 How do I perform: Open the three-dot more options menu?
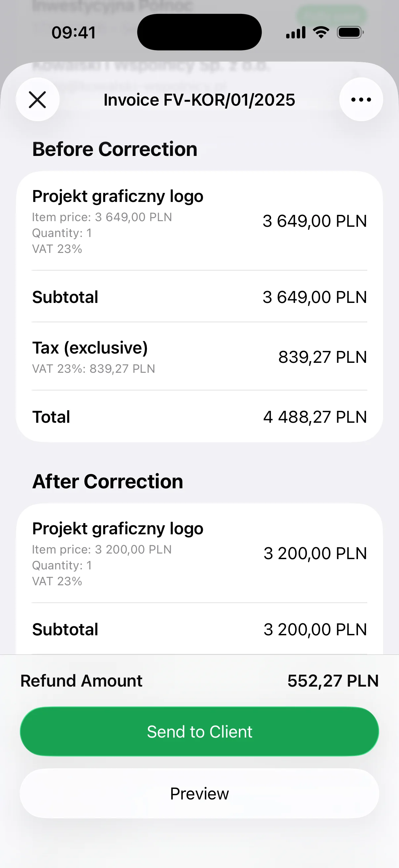pyautogui.click(x=361, y=100)
